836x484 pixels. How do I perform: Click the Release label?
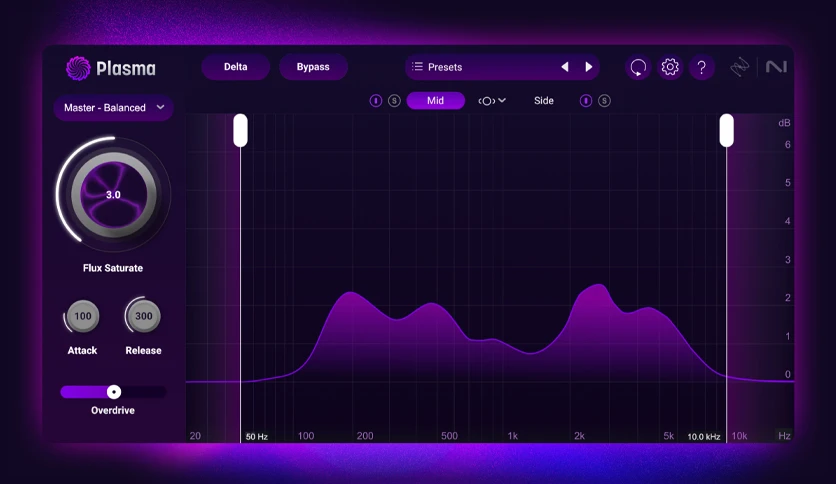143,351
